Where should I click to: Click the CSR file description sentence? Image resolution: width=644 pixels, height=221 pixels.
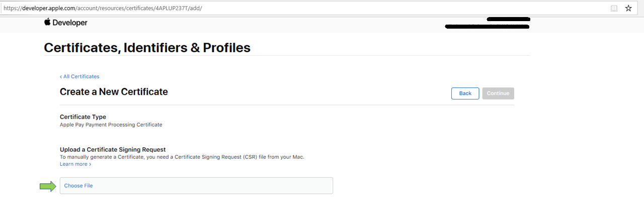pyautogui.click(x=182, y=157)
